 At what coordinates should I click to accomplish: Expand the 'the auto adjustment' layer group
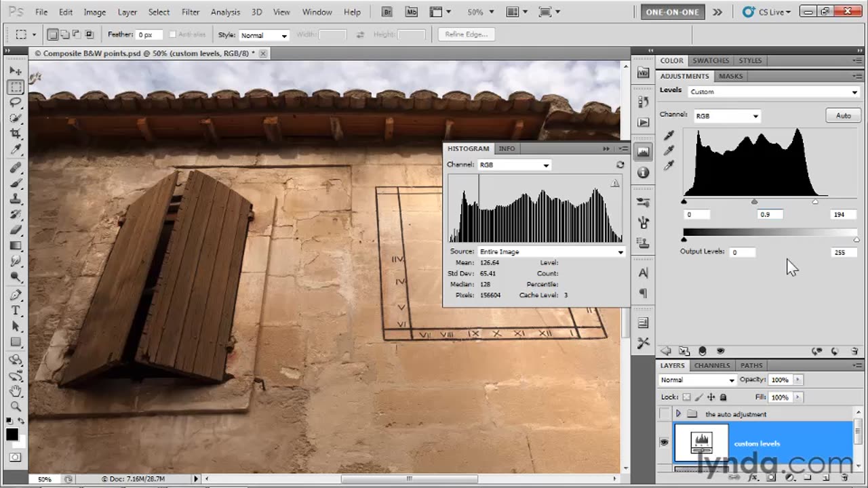point(678,413)
